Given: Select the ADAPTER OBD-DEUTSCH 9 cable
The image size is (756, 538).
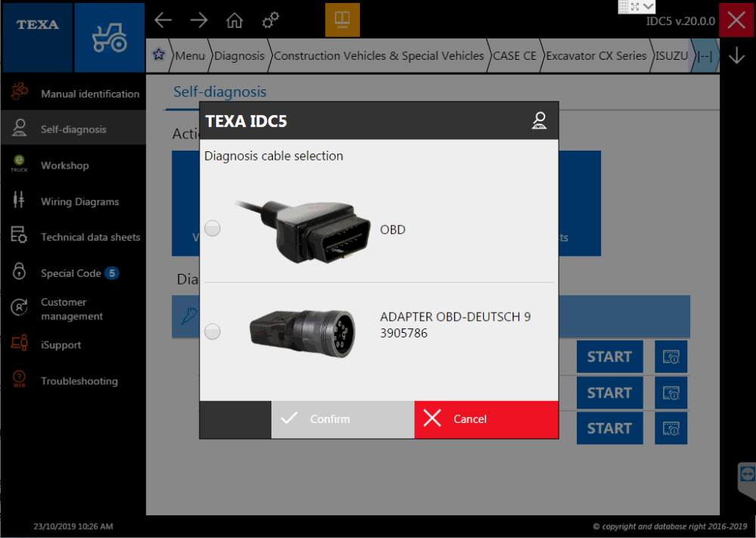Looking at the screenshot, I should [x=212, y=331].
